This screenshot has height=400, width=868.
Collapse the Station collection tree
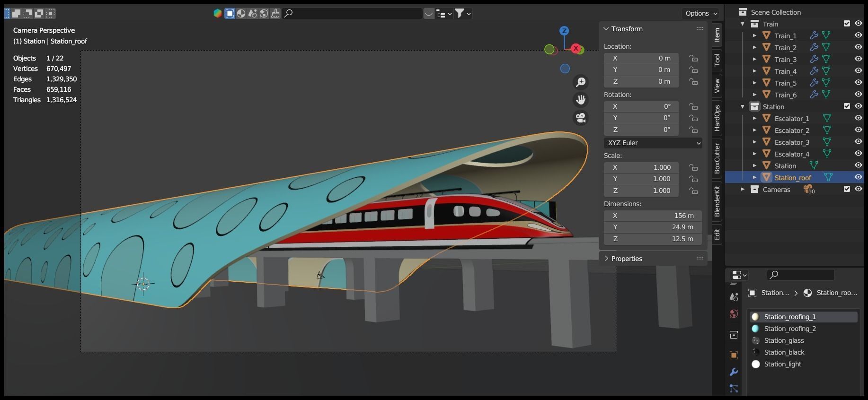click(x=743, y=106)
